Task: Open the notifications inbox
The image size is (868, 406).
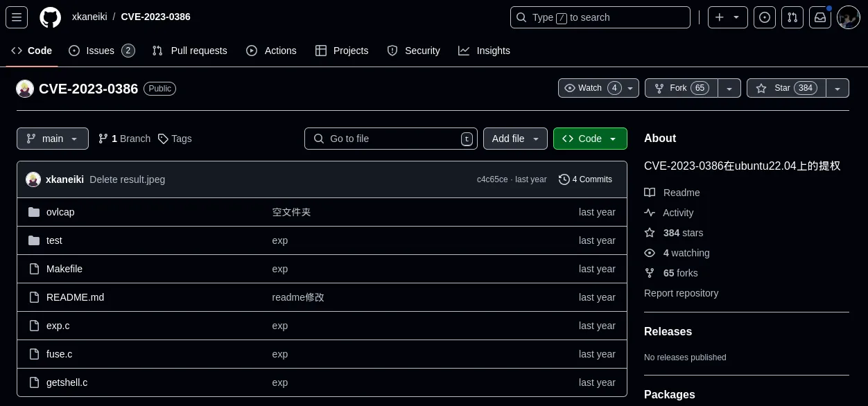Action: [x=820, y=17]
